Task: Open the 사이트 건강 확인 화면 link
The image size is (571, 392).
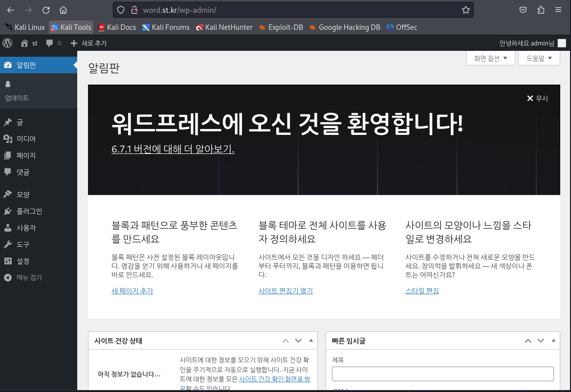Action: tap(275, 379)
